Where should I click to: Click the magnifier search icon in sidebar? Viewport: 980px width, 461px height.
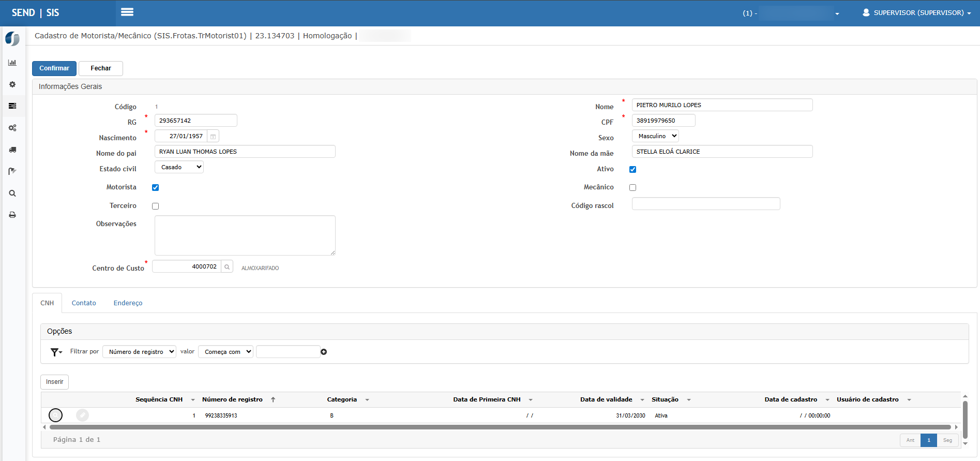pos(12,194)
